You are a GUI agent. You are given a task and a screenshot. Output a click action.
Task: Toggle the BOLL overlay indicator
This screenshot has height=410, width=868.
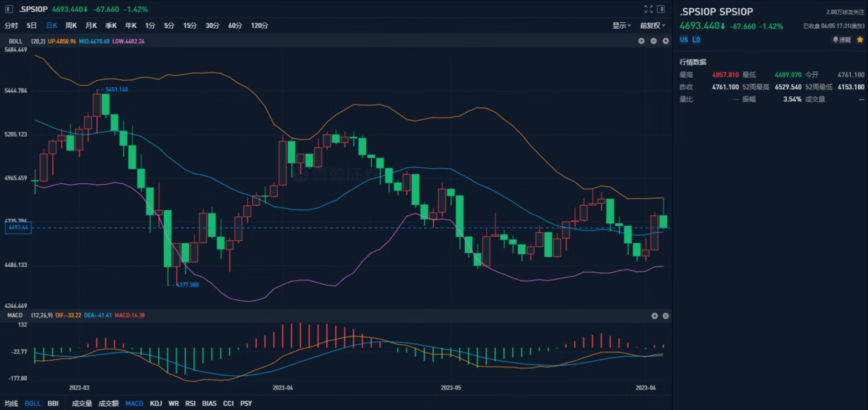(33, 403)
